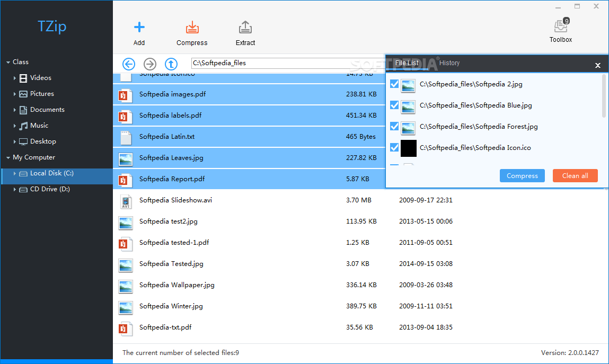Close the File List panel
This screenshot has height=364, width=609.
point(598,66)
